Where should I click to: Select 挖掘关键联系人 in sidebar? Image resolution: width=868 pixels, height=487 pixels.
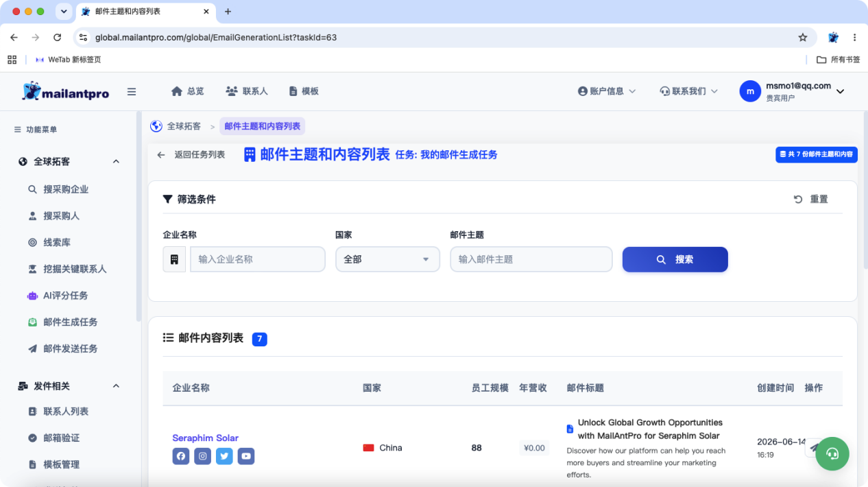[75, 269]
